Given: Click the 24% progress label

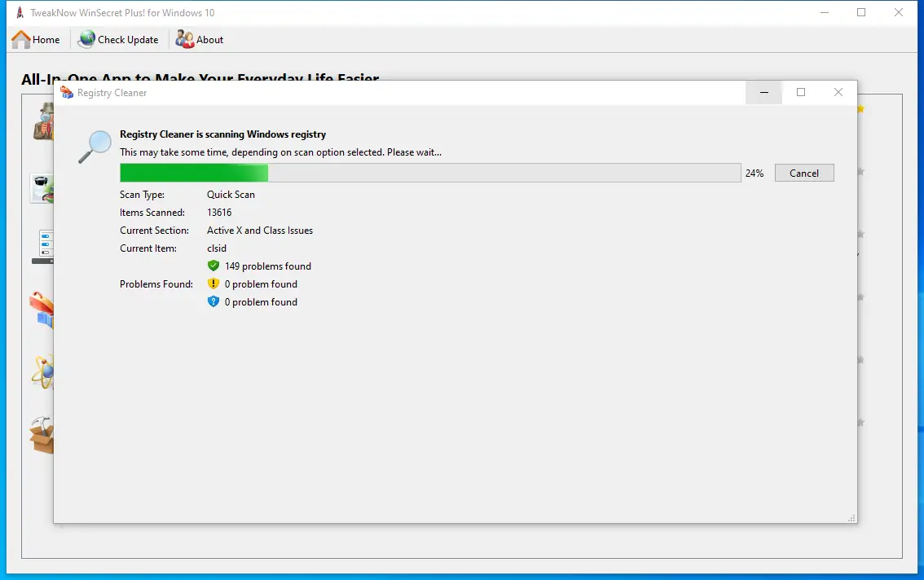Looking at the screenshot, I should 755,174.
